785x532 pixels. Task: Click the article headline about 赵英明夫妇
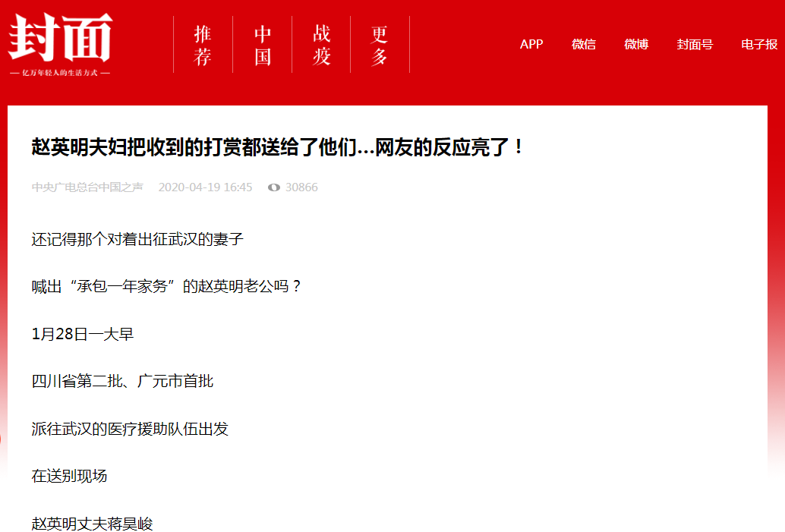278,146
